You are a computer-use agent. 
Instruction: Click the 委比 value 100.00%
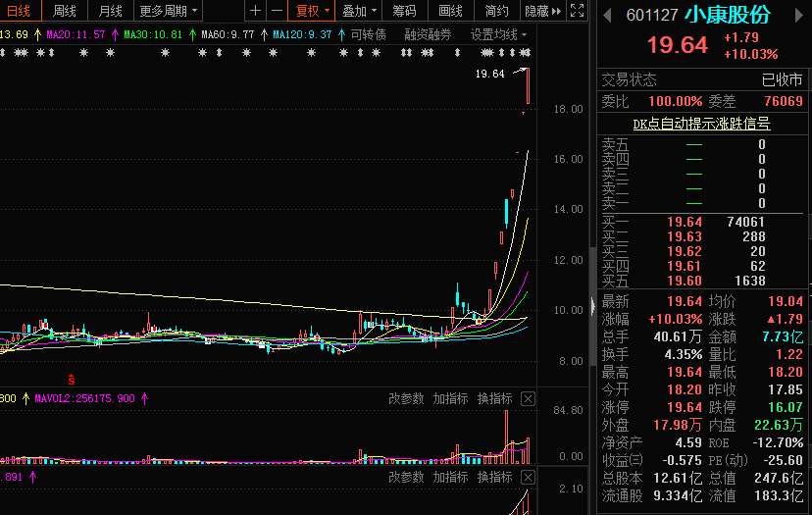click(676, 101)
